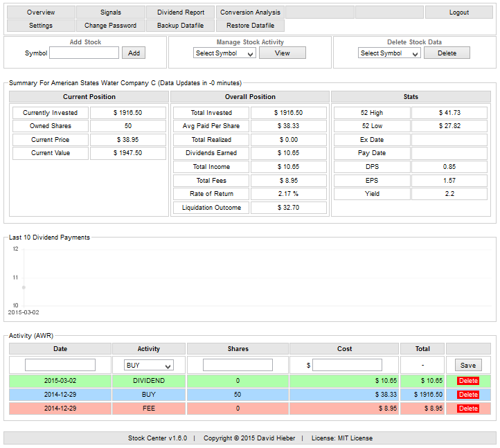
Task: Open the Settings page
Action: point(41,26)
